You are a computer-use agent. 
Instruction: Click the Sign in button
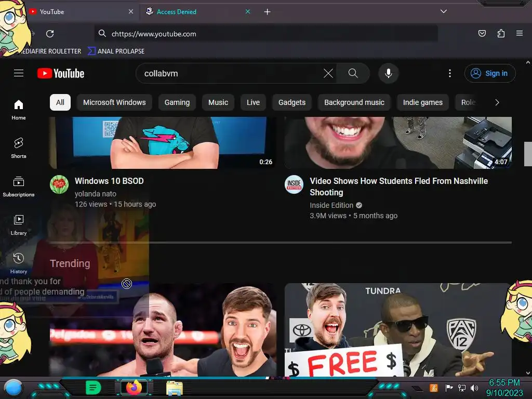click(x=490, y=73)
